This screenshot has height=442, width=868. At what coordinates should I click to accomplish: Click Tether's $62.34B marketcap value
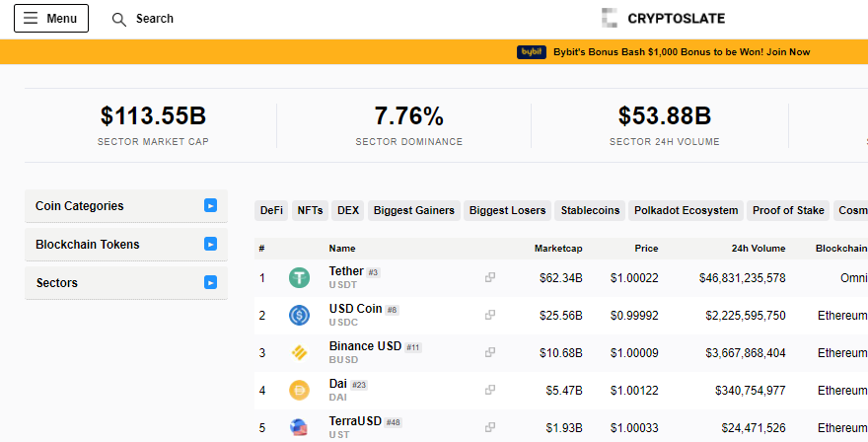click(x=561, y=278)
